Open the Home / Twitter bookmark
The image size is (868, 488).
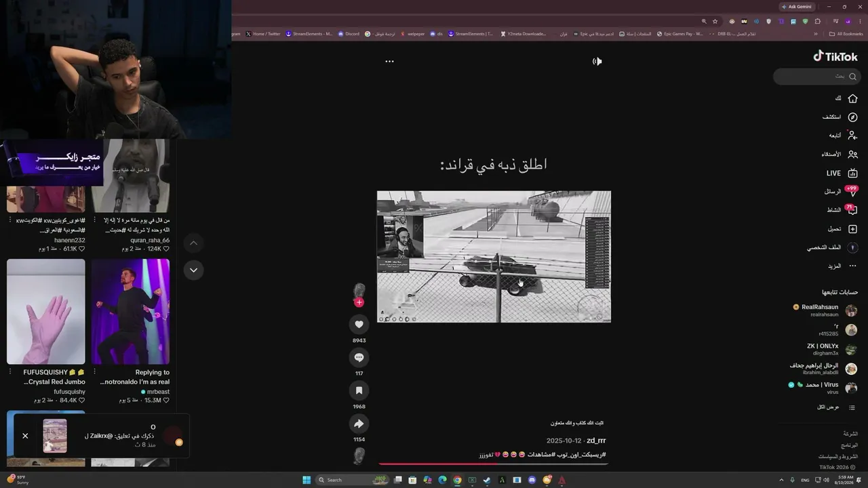[263, 34]
